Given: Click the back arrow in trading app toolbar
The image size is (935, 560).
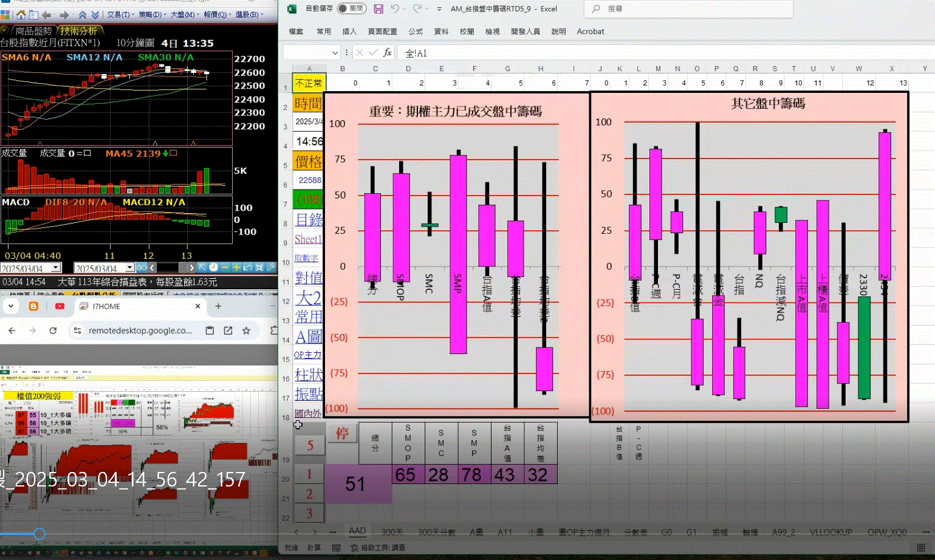Looking at the screenshot, I should [47, 15].
